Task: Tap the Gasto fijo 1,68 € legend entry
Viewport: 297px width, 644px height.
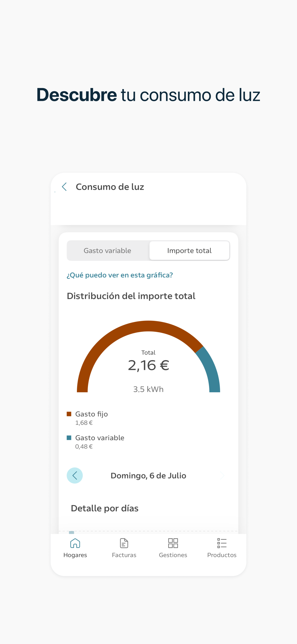Action: coord(87,418)
